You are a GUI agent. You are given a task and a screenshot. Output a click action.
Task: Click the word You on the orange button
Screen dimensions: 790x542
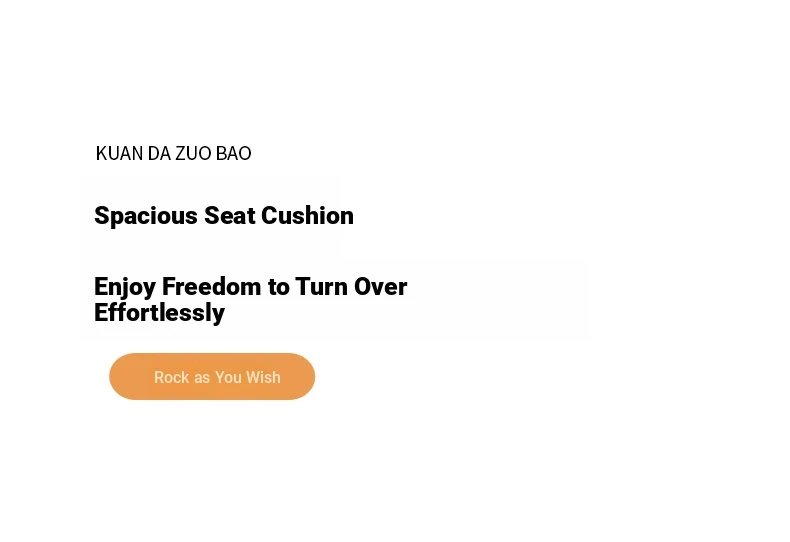[228, 377]
